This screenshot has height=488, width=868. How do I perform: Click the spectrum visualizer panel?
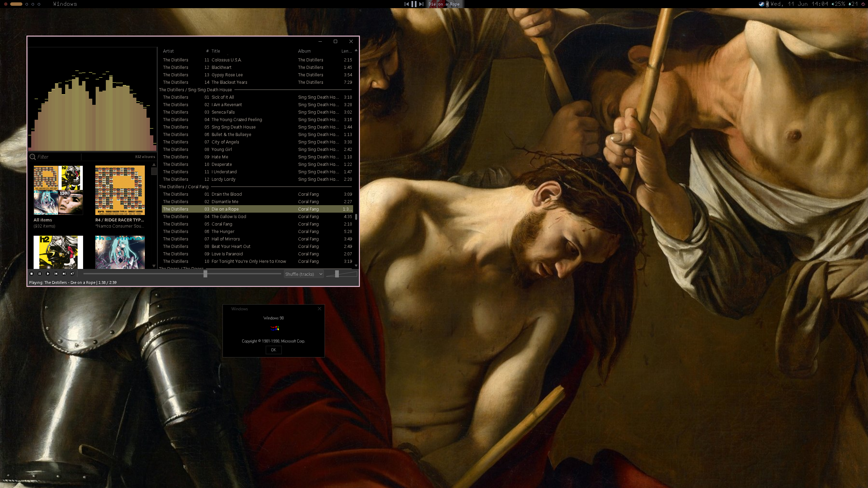coord(92,99)
